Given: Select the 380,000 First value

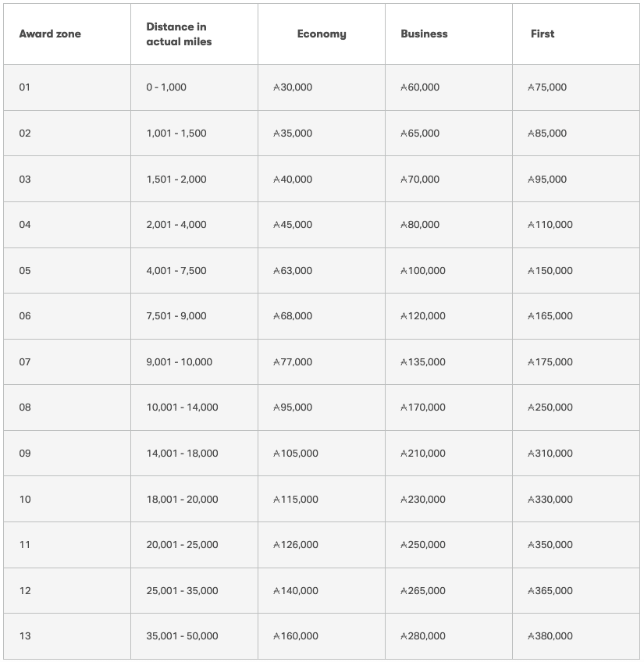Looking at the screenshot, I should tap(550, 636).
